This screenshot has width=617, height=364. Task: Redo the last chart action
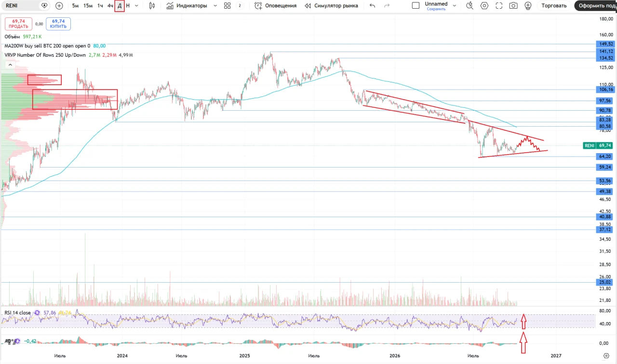(x=386, y=6)
